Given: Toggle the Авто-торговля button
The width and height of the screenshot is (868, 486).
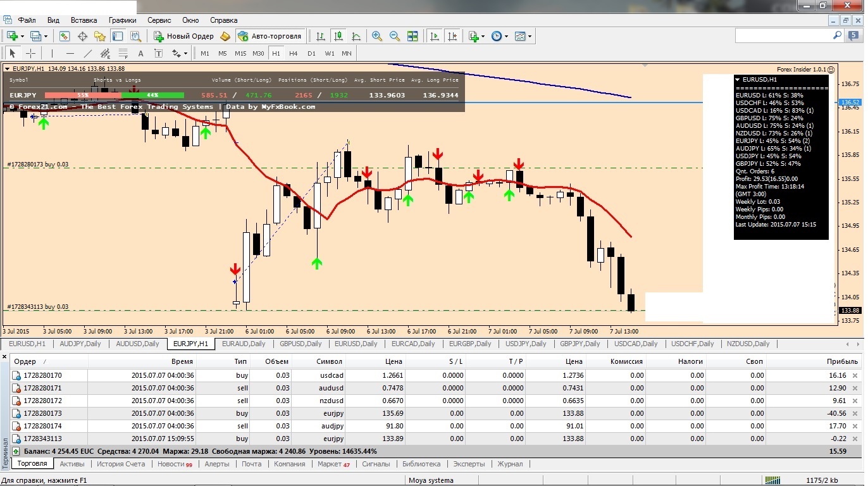Looking at the screenshot, I should (271, 36).
